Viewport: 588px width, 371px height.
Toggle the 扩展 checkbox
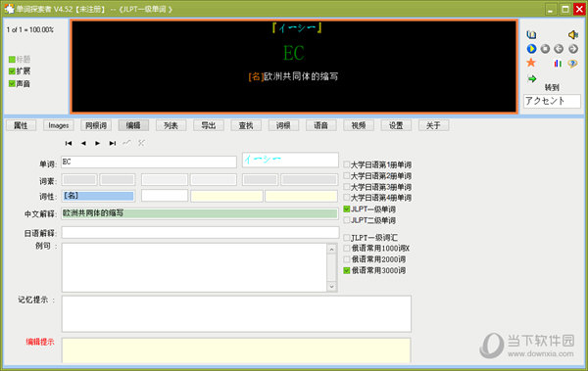(12, 71)
